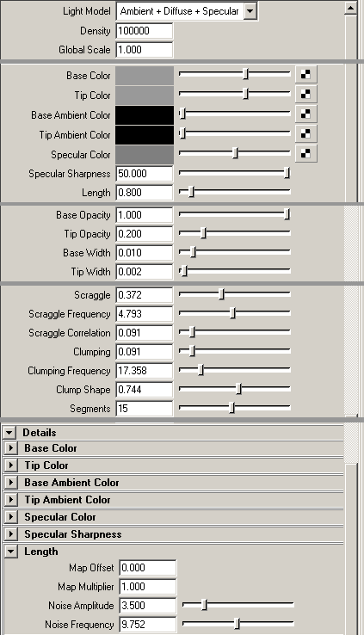Click the Tip Width value field
The width and height of the screenshot is (364, 635).
[x=145, y=272]
